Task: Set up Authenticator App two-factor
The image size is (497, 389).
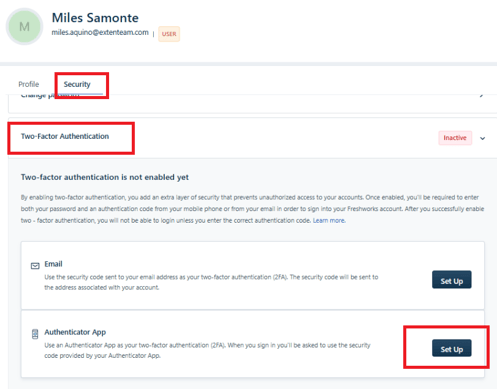Action: [x=452, y=348]
